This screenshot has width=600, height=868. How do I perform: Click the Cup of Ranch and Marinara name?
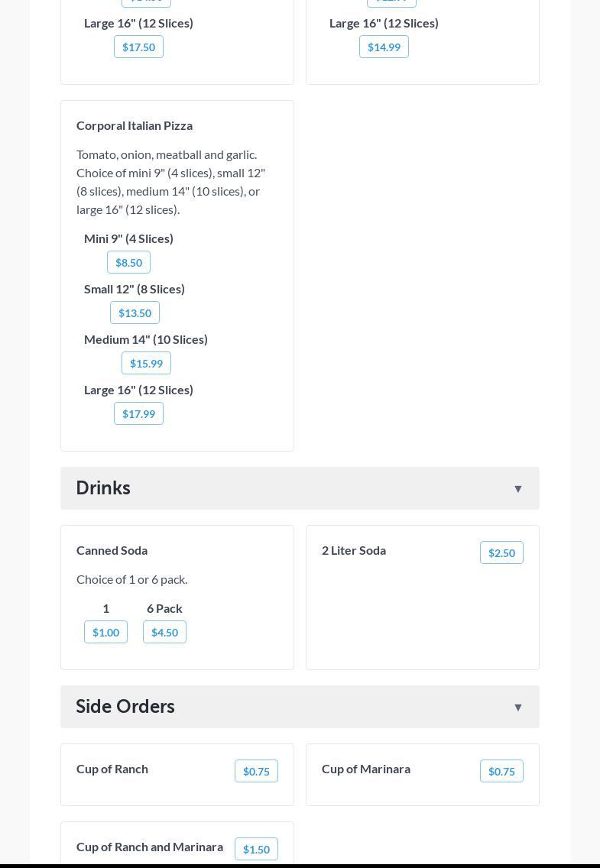point(150,847)
